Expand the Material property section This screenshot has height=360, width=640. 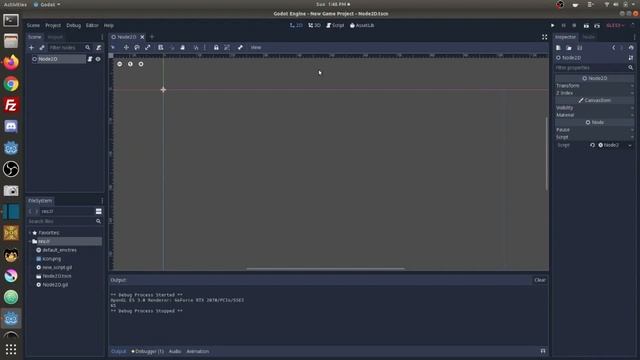595,115
